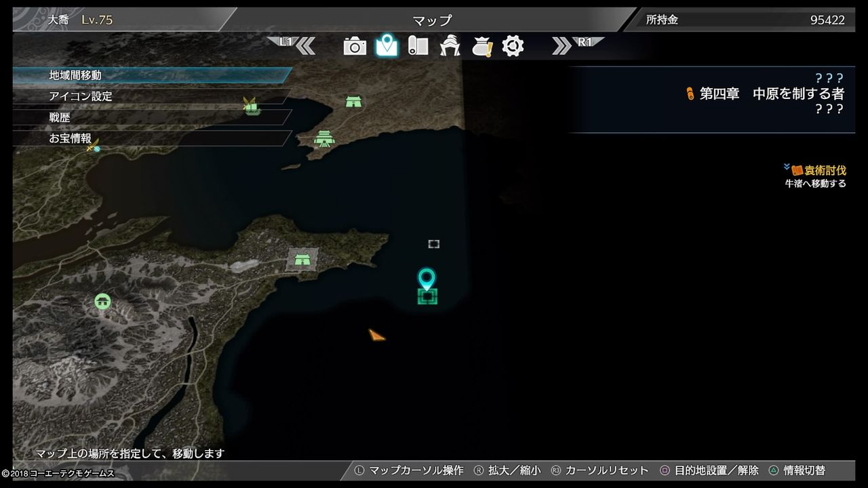Screen dimensions: 868x488
Task: Click the 牛渚へ移動する objective text
Action: (816, 183)
